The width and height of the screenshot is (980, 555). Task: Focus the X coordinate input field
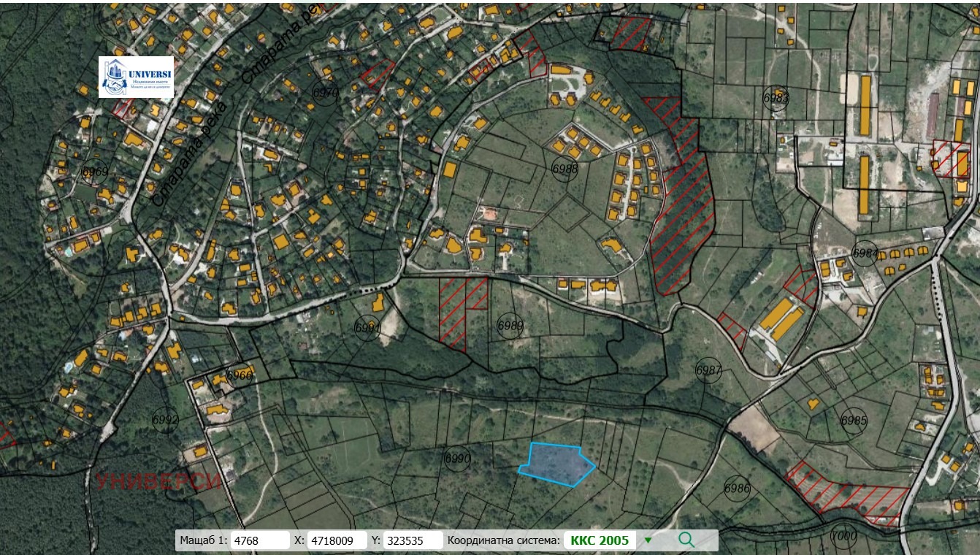[x=336, y=540]
